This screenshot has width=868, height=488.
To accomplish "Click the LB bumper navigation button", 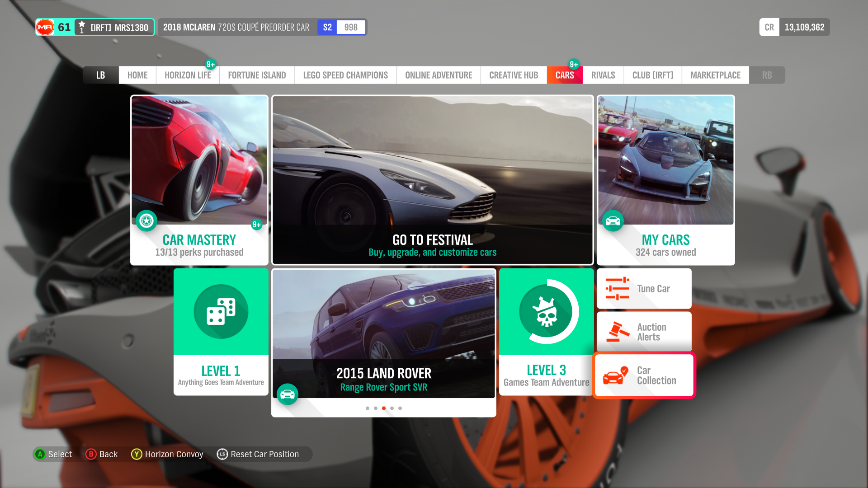I will click(x=100, y=75).
